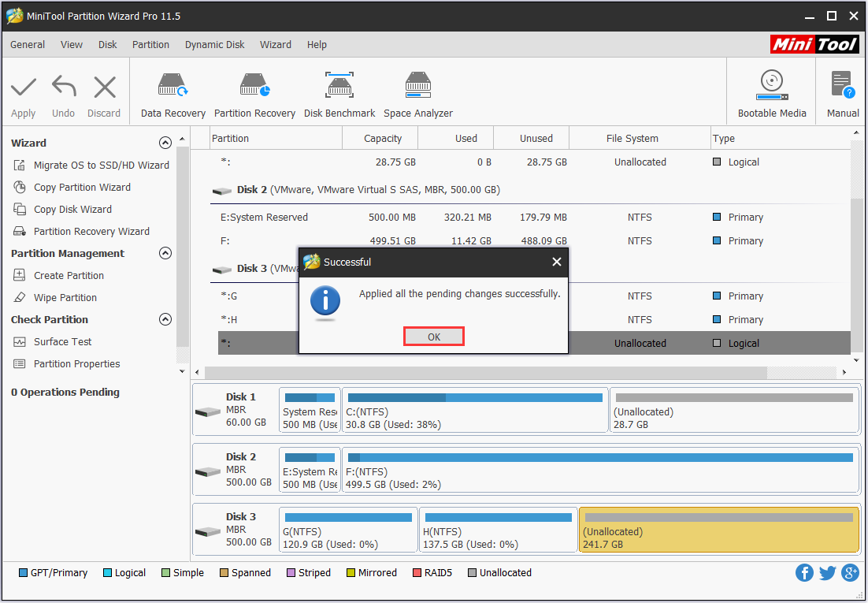
Task: Choose Wipe Partition in the sidebar
Action: tap(65, 298)
